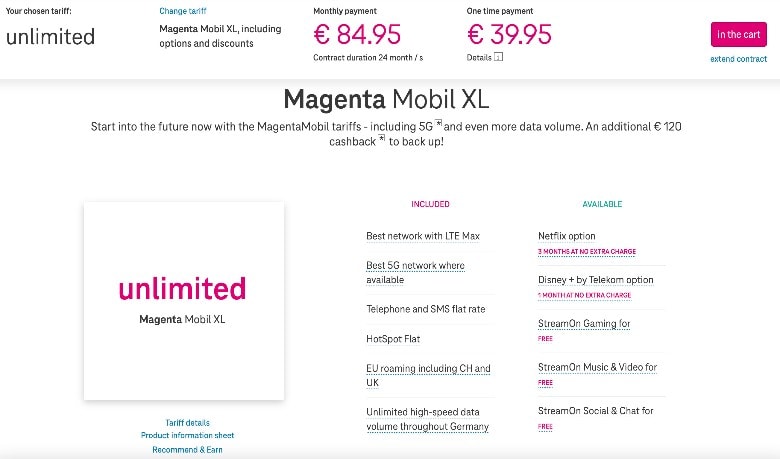Click 'Best network with LTE Max' feature
This screenshot has width=780, height=459.
(423, 236)
